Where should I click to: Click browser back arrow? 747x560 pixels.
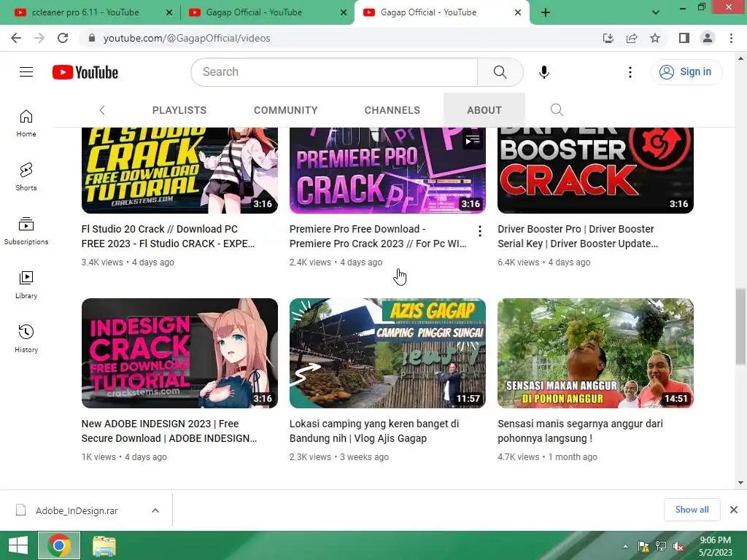click(16, 38)
